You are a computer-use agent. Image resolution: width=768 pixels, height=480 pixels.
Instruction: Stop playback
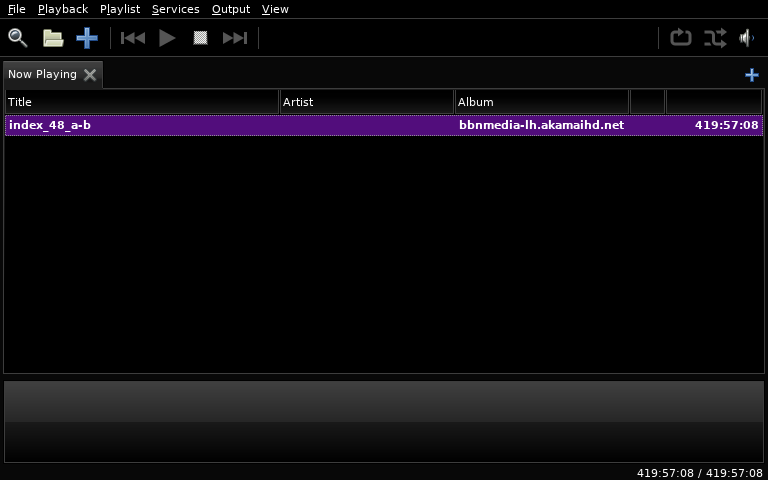click(200, 38)
